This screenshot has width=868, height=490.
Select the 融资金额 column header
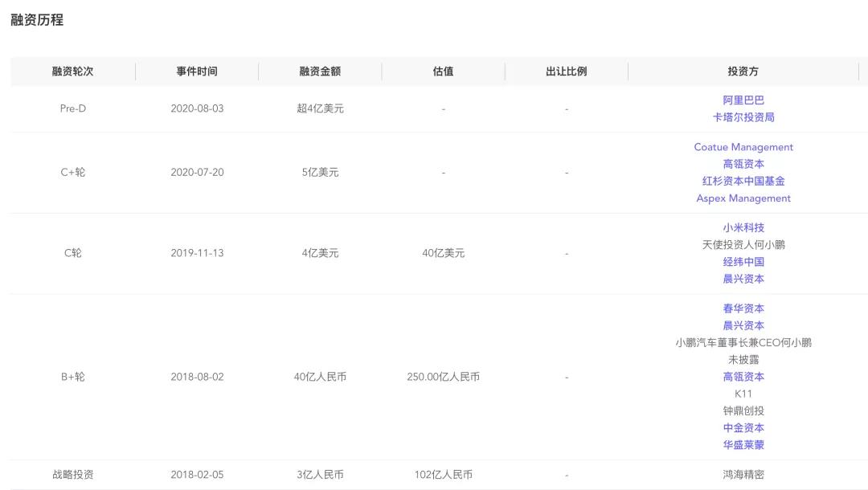[321, 71]
